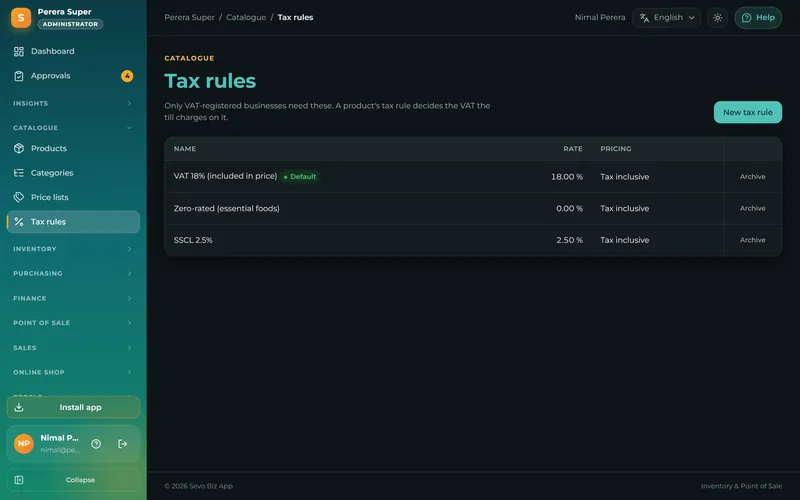Click the 0.00 % rate cell

coord(569,208)
